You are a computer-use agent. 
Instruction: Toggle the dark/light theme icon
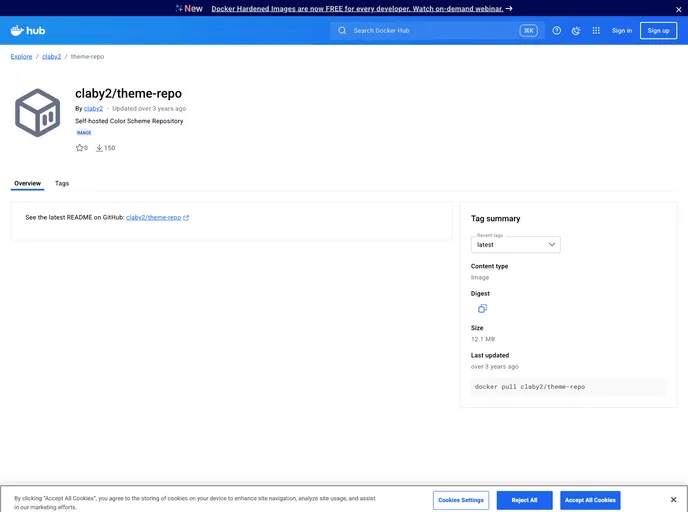[576, 31]
